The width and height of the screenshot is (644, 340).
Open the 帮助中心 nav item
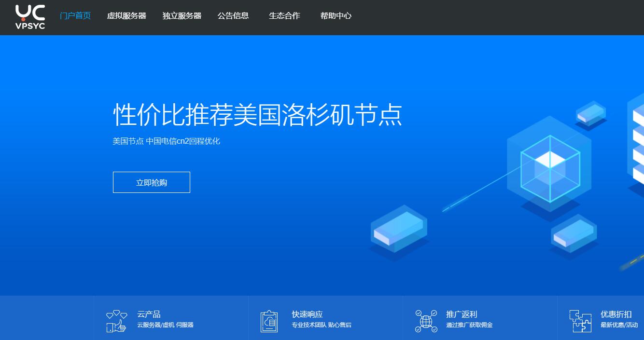(x=336, y=15)
